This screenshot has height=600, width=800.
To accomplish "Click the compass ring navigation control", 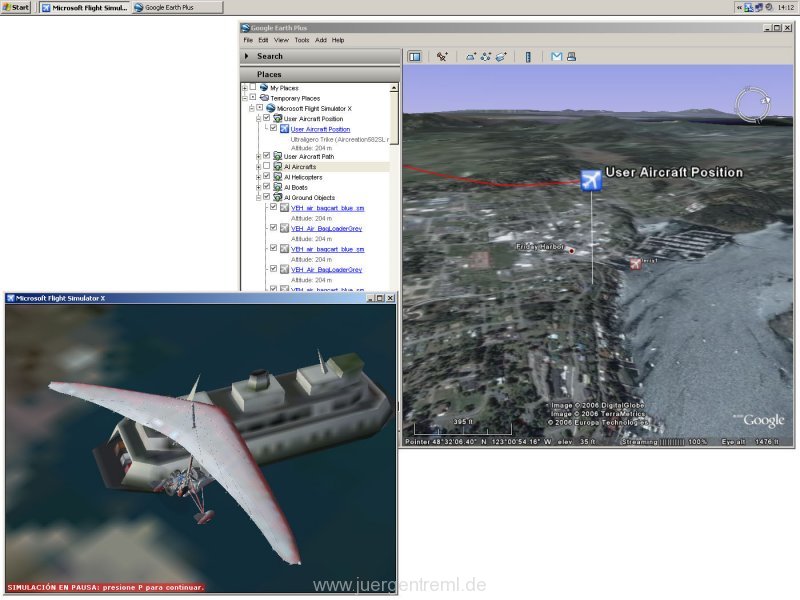I will coord(753,105).
